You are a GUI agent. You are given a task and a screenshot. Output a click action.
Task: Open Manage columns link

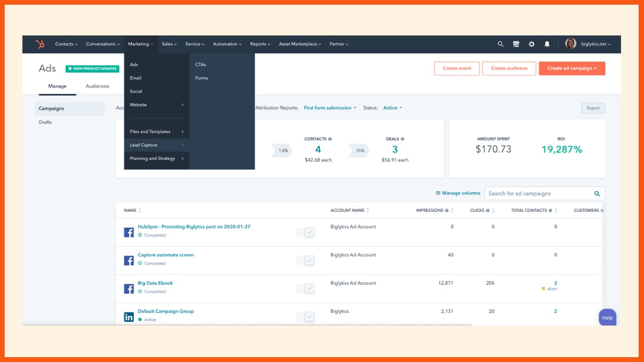(458, 193)
